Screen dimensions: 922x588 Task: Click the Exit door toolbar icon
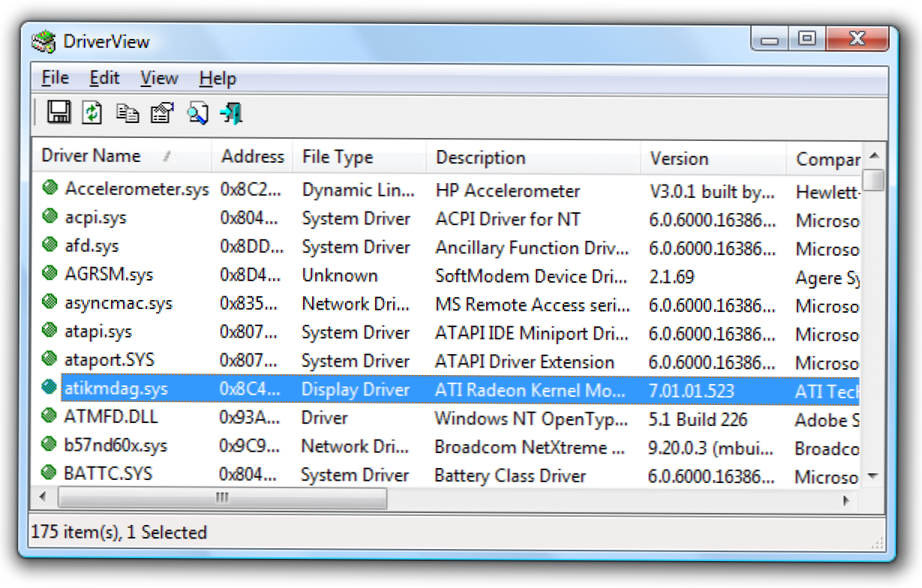pos(231,113)
